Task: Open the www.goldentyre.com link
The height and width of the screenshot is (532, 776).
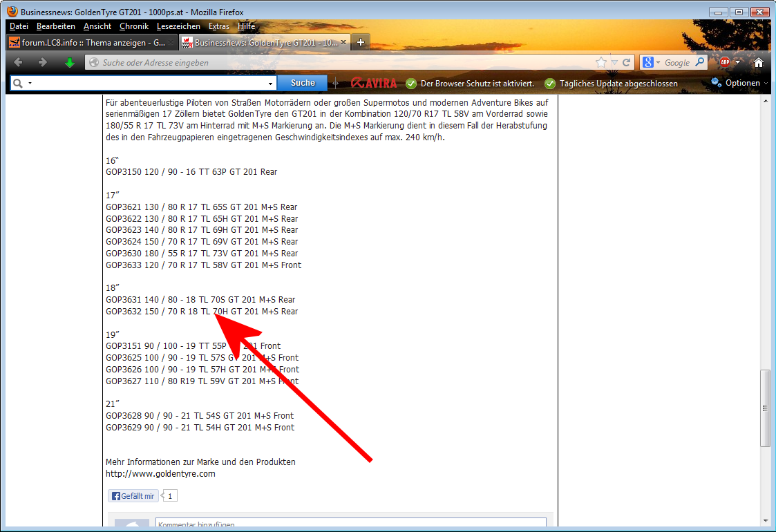Action: click(160, 474)
